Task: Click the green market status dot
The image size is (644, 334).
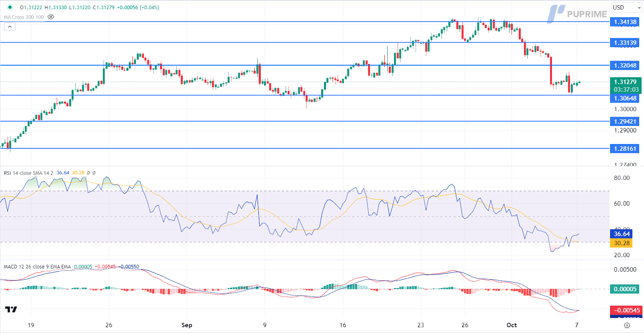Action: pyautogui.click(x=10, y=7)
